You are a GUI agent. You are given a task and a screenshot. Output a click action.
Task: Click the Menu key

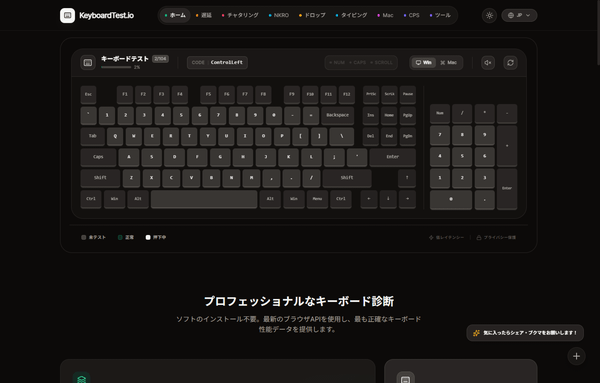317,199
